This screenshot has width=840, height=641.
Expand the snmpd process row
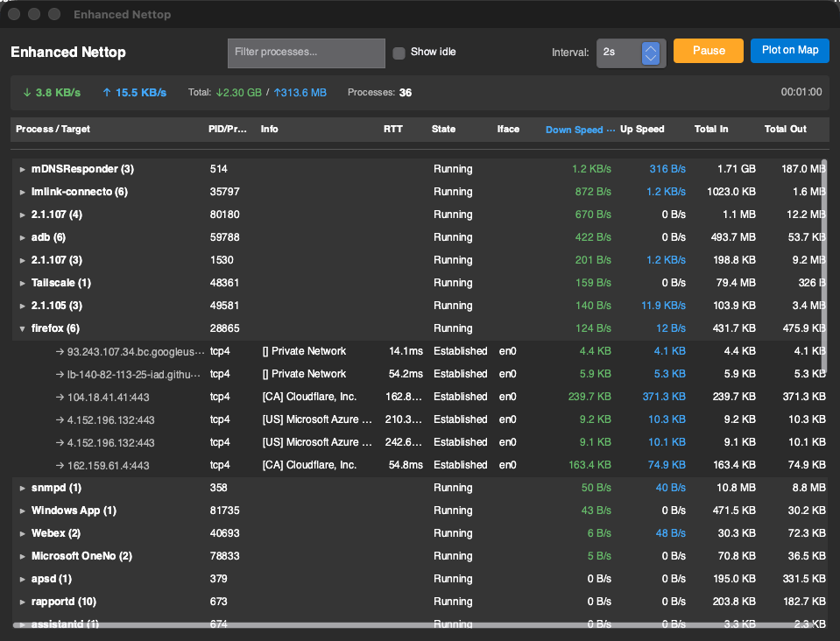(x=23, y=488)
